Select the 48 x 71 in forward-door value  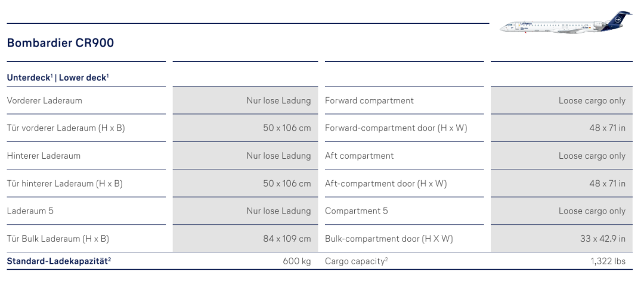(x=608, y=128)
